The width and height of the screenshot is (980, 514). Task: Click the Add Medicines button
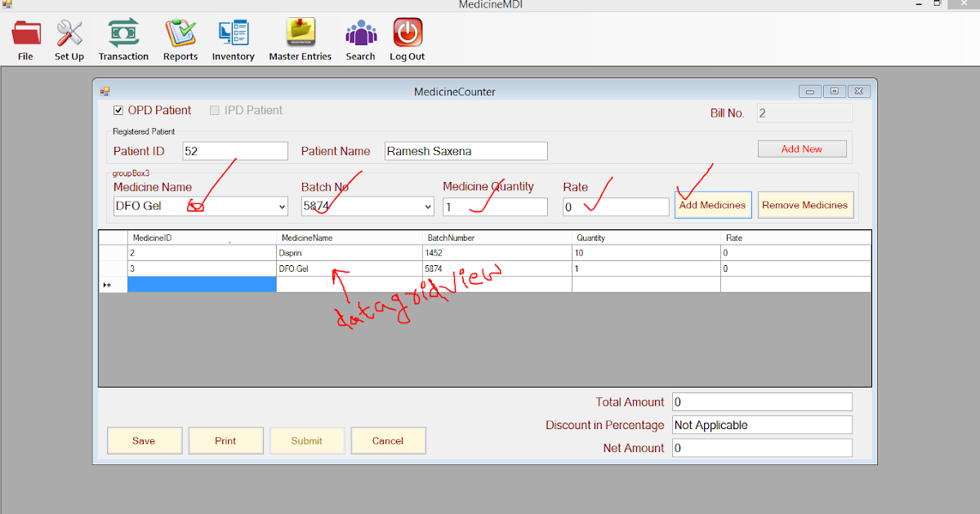pos(712,205)
